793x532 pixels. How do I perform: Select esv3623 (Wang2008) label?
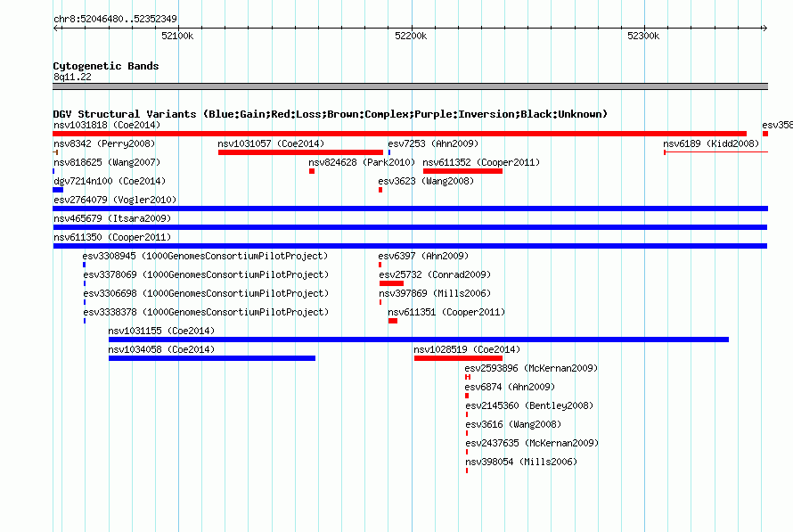pyautogui.click(x=426, y=181)
